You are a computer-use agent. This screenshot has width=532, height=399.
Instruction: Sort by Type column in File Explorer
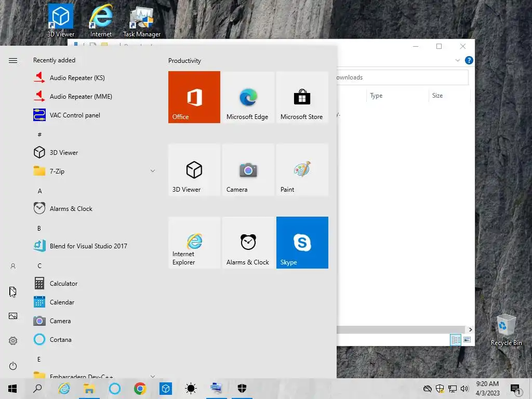(x=397, y=96)
